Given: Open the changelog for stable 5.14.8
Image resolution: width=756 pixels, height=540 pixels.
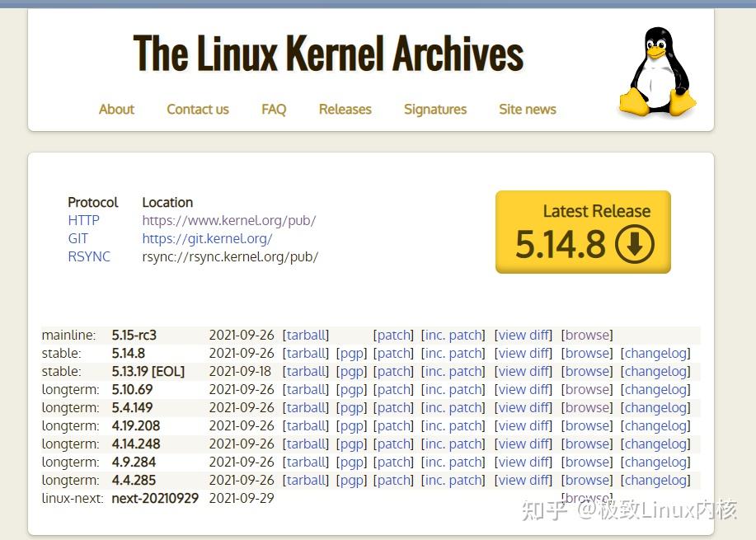Looking at the screenshot, I should pos(655,353).
